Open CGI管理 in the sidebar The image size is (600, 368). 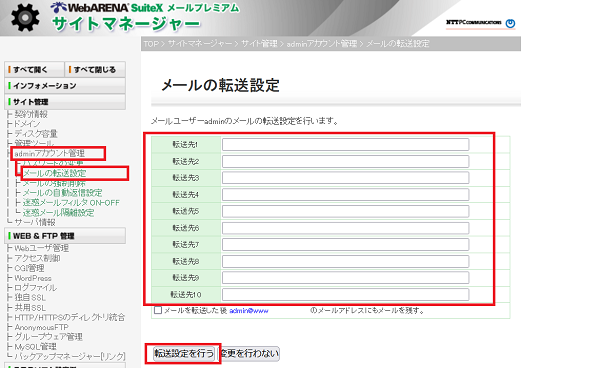point(29,268)
